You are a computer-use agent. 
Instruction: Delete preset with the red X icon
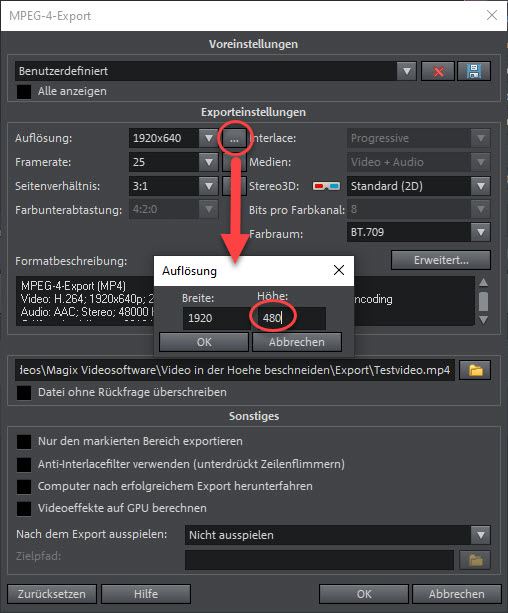tap(438, 71)
